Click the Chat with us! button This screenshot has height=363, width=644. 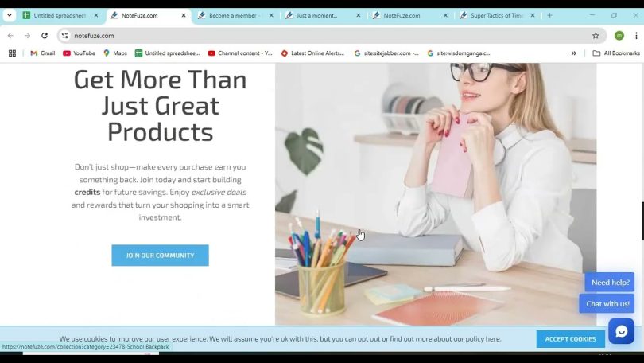(x=607, y=304)
